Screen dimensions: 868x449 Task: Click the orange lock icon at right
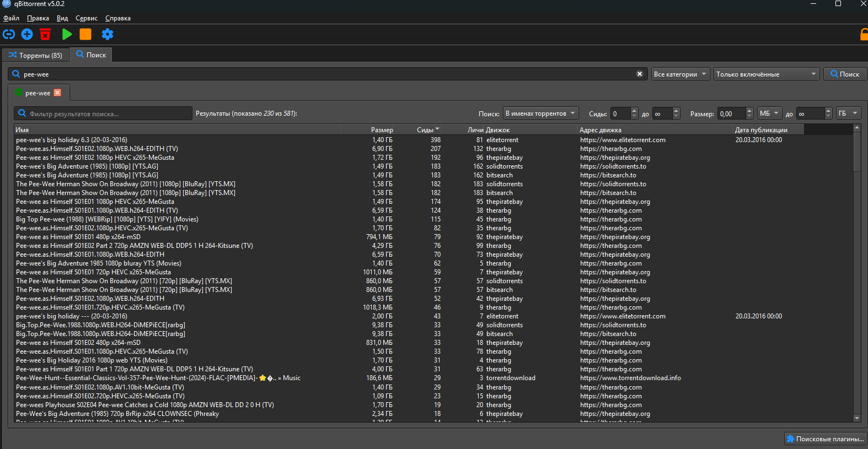tap(864, 35)
